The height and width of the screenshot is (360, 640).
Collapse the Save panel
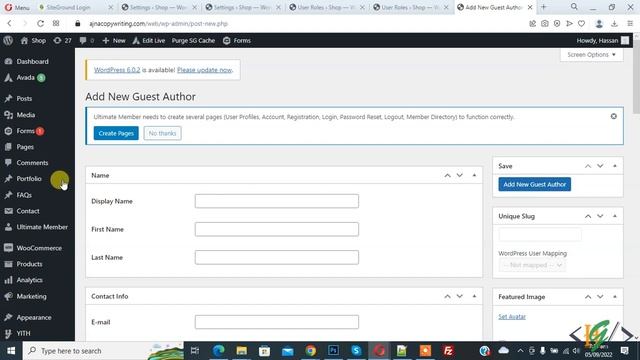(x=614, y=166)
